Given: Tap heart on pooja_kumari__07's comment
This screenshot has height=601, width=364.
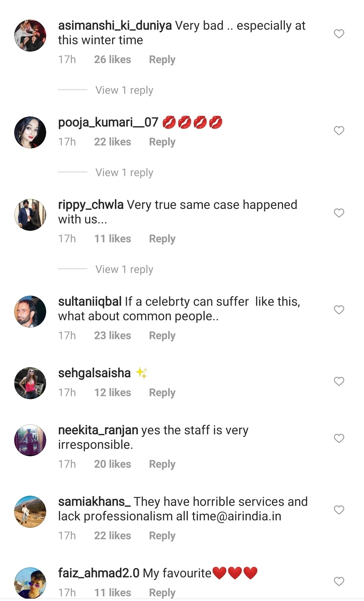Looking at the screenshot, I should coord(339,131).
